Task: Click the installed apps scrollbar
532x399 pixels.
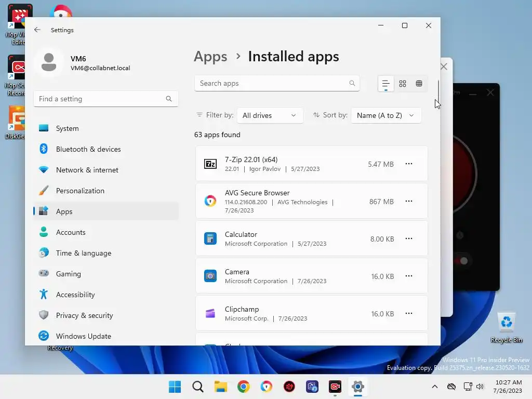Action: (x=438, y=90)
